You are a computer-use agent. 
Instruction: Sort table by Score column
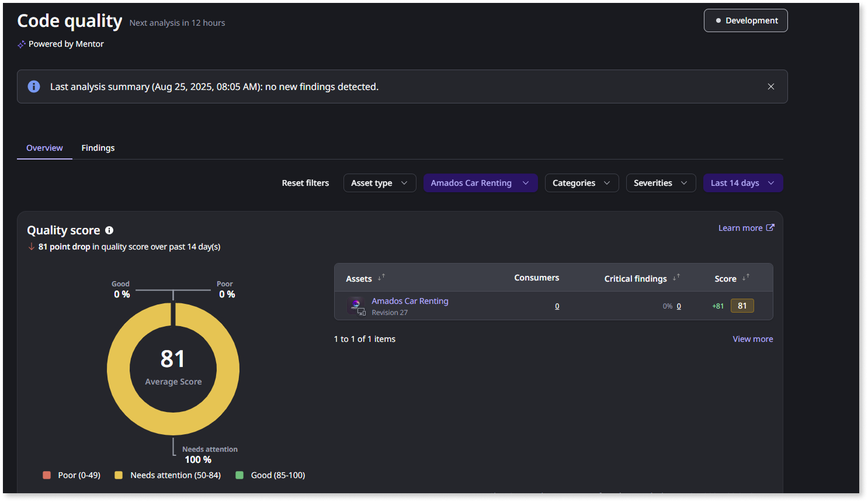tap(745, 278)
